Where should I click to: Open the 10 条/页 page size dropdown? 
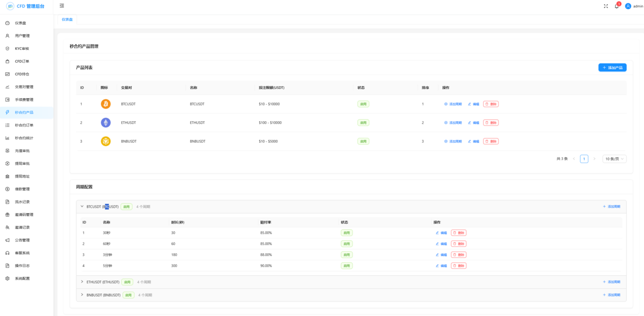614,159
